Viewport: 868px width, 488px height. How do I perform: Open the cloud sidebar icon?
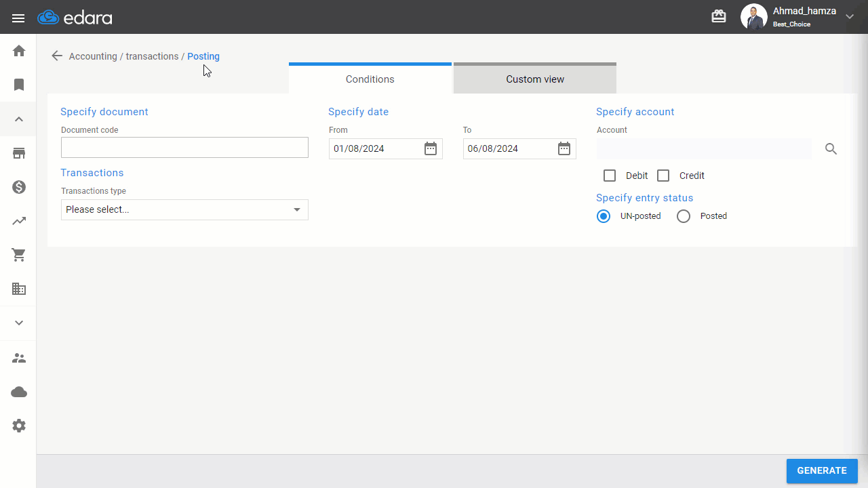click(x=19, y=392)
